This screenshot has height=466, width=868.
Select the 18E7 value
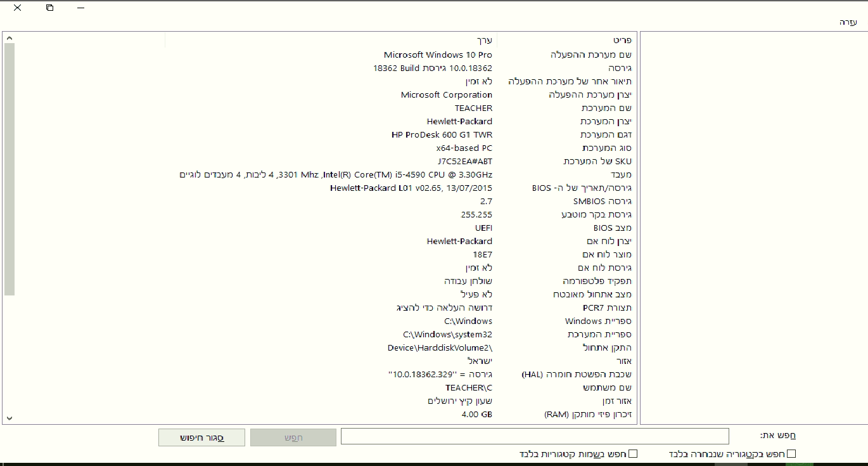[483, 255]
